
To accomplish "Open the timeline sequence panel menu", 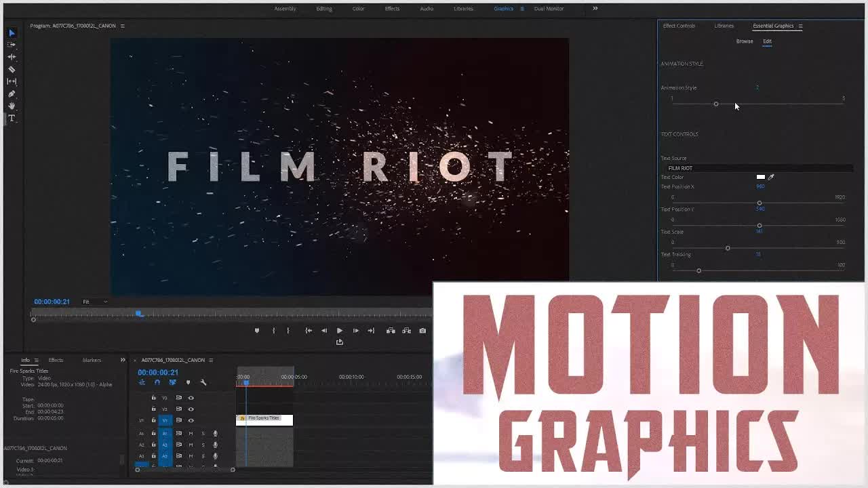I will (x=211, y=360).
